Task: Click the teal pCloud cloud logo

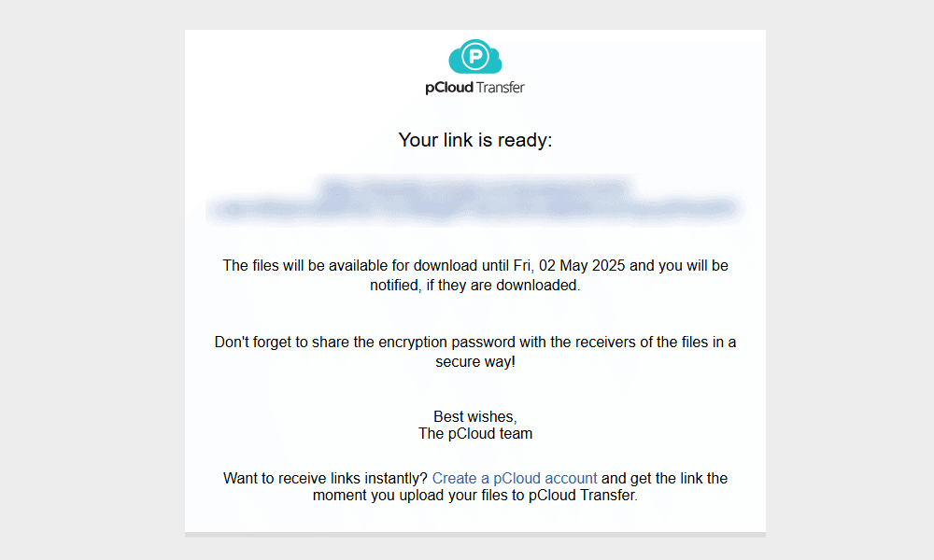Action: (x=474, y=57)
